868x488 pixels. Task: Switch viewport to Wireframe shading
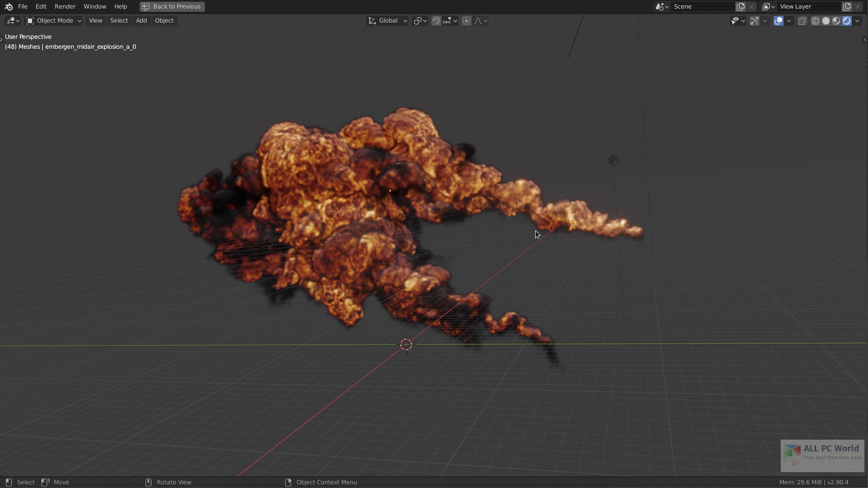pos(816,21)
